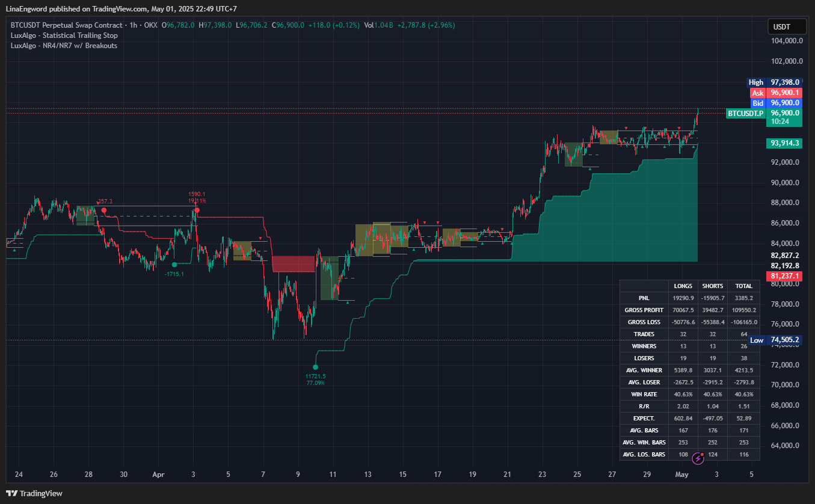Click the longs PNL value 19290.9
815x504 pixels.
point(683,298)
